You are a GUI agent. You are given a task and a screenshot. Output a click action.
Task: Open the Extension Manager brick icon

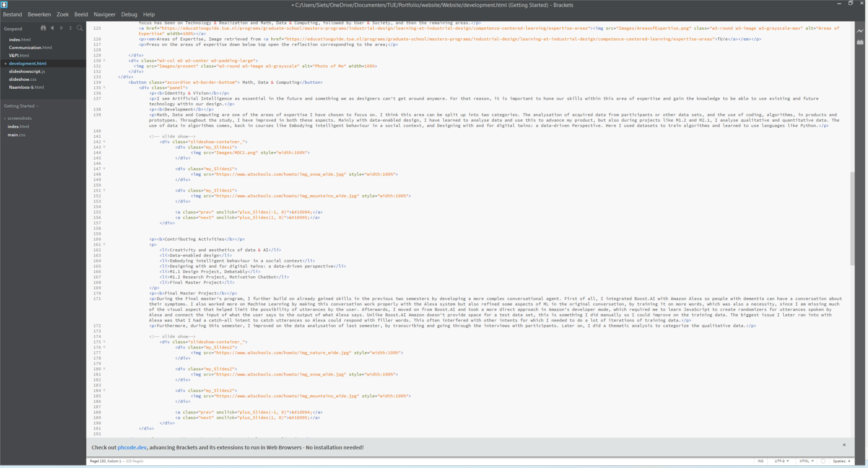pyautogui.click(x=860, y=42)
